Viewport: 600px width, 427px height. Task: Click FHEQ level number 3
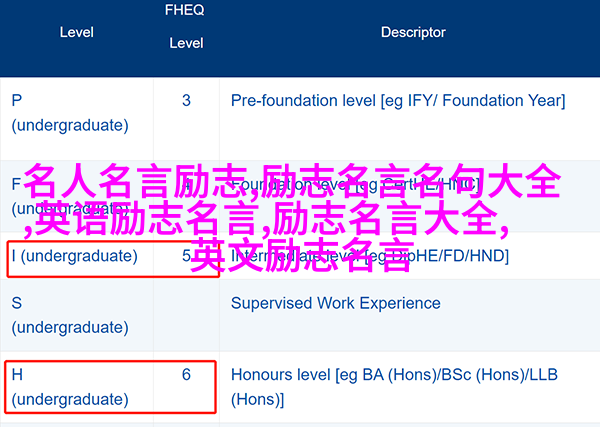(186, 100)
